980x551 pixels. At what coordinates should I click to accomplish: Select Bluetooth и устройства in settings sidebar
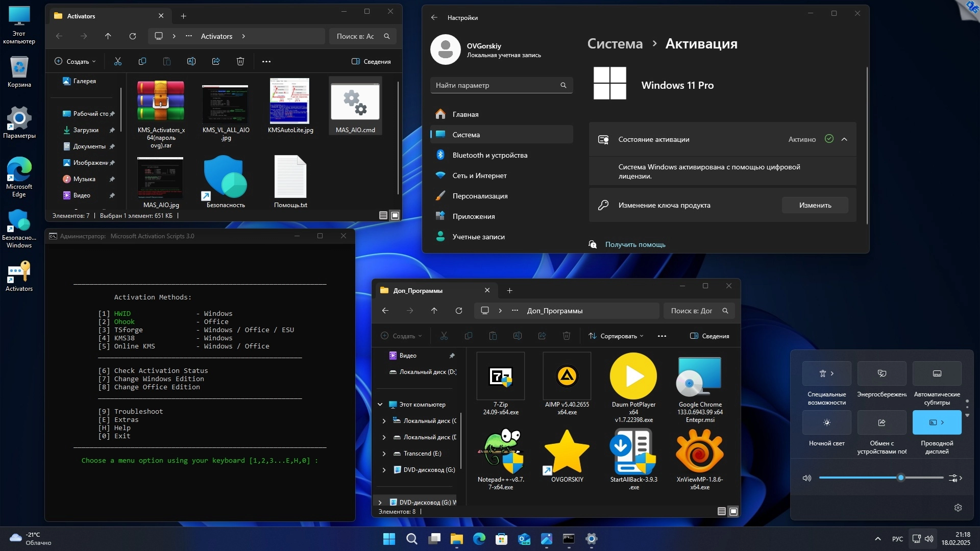click(489, 155)
